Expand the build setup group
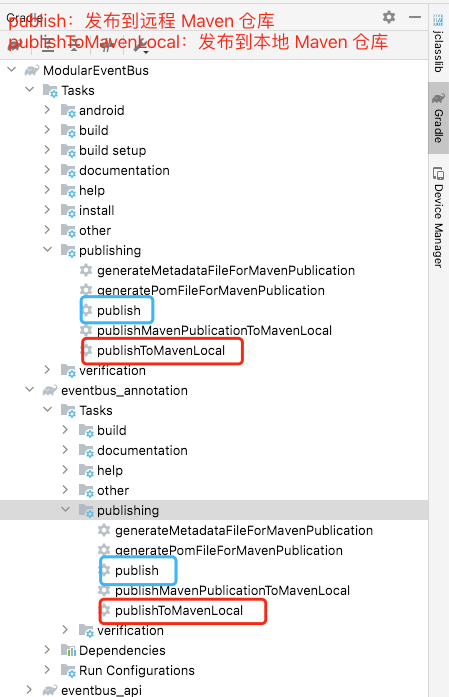The image size is (449, 697). tap(48, 150)
